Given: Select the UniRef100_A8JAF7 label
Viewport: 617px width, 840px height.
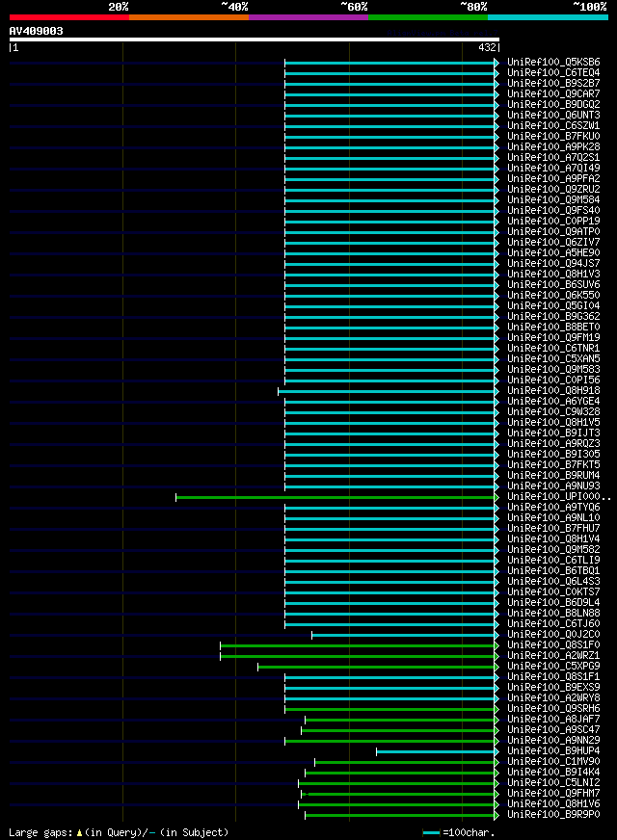Looking at the screenshot, I should tap(553, 719).
